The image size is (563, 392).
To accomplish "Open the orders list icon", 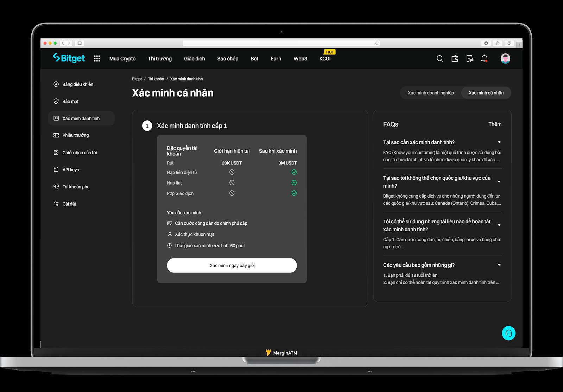I will (x=470, y=59).
